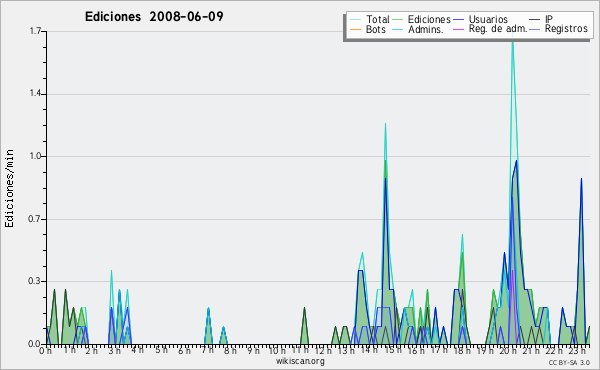Click the 'Ediciones' legend entry
This screenshot has height=370, width=600.
click(422, 19)
